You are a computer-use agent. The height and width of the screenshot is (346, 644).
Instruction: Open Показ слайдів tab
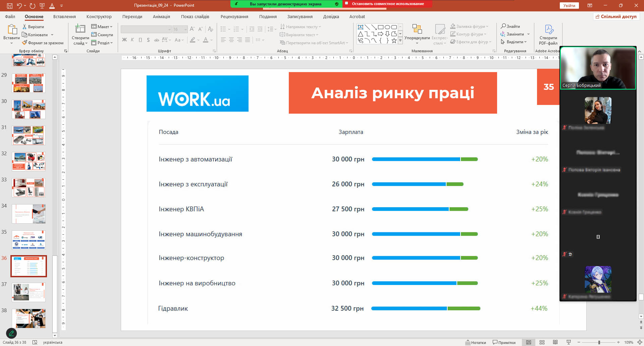tap(195, 16)
